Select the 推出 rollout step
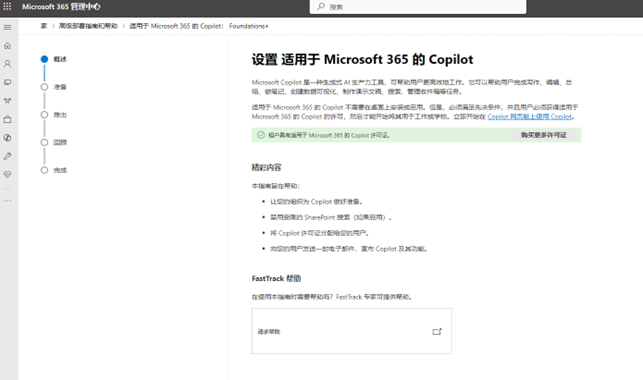The width and height of the screenshot is (643, 380). pos(54,115)
